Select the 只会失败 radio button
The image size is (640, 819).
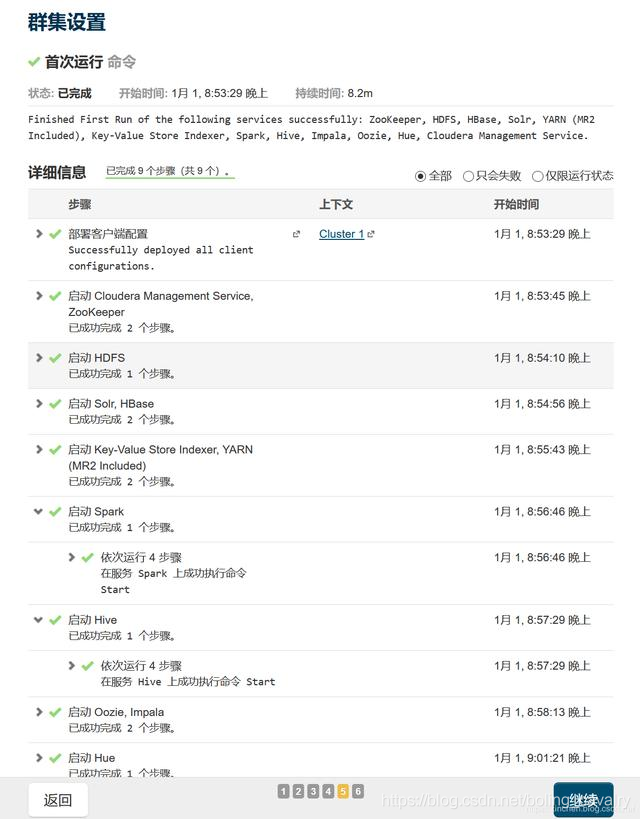[x=468, y=177]
